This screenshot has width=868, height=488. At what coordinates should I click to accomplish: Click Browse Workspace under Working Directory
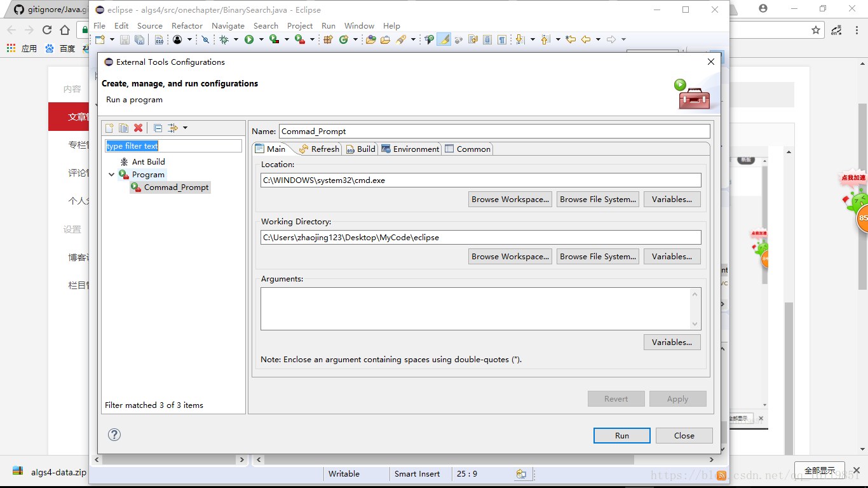pos(510,256)
